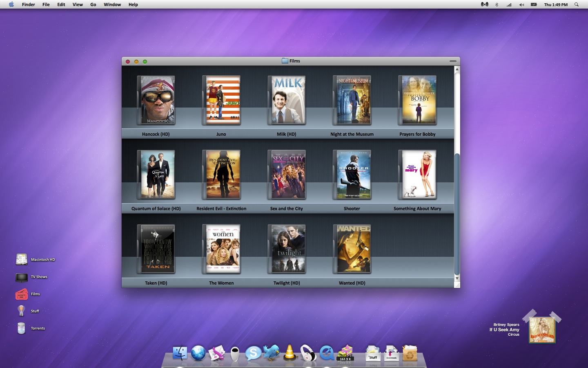The image size is (588, 368).
Task: Select the Torrents desktop icon
Action: [22, 328]
